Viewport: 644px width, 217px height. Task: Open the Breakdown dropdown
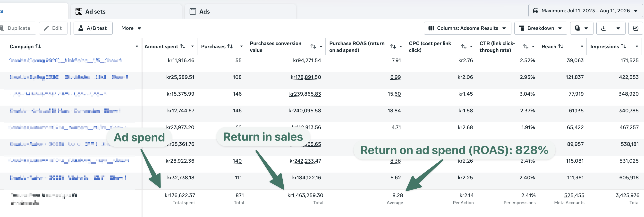[x=541, y=28]
